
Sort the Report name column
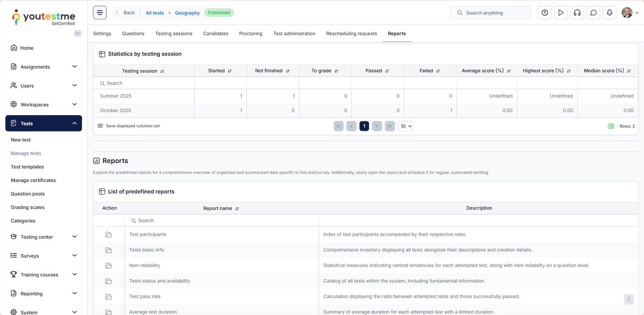pyautogui.click(x=237, y=209)
